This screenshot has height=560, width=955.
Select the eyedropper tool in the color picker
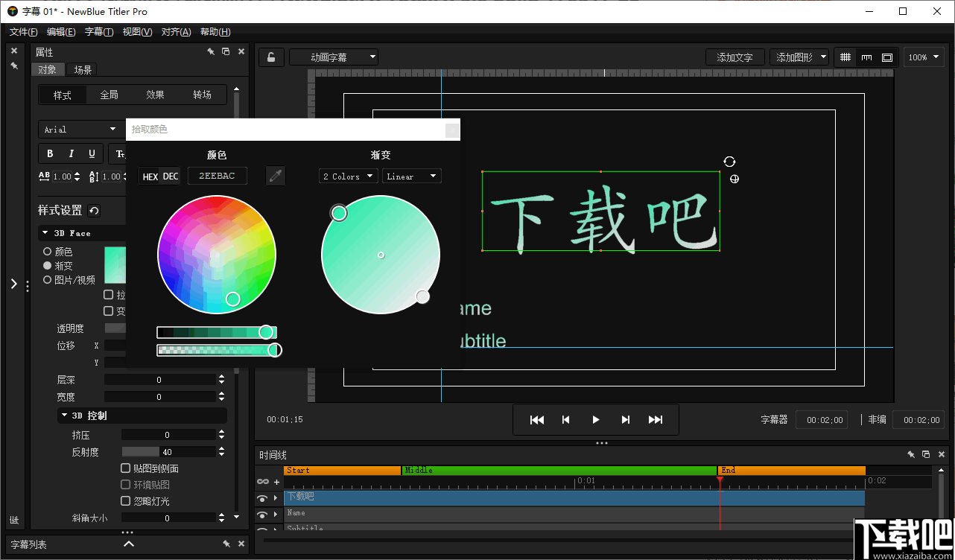click(273, 175)
